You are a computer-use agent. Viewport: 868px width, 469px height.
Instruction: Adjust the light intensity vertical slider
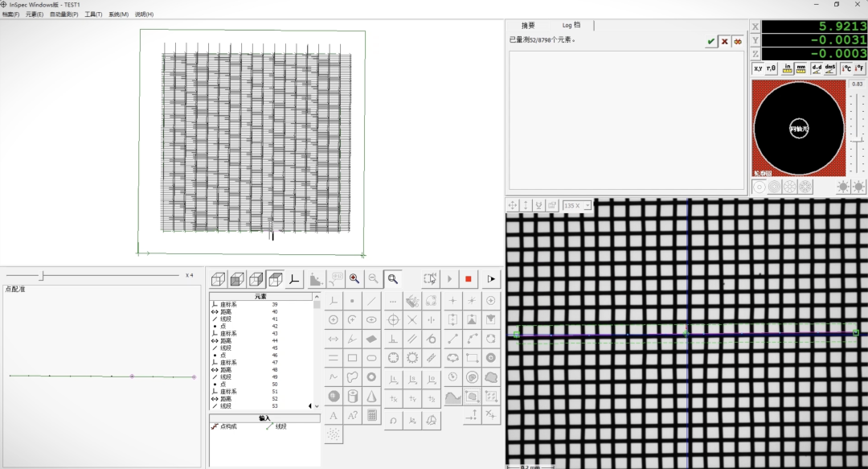pos(858,140)
